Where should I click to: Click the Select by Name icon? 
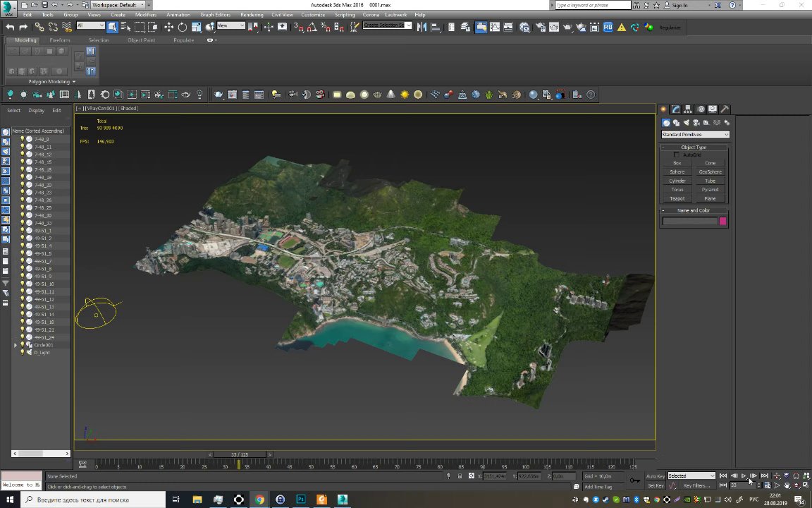coord(125,28)
